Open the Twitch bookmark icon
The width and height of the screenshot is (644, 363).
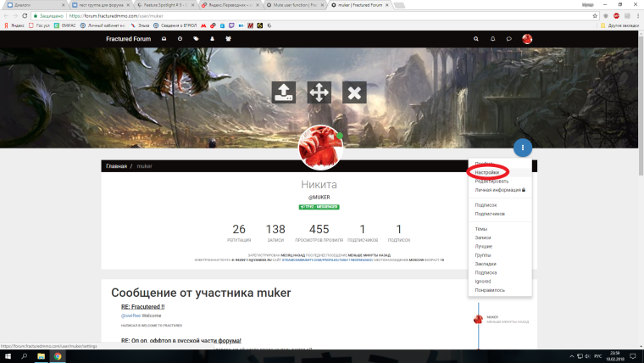231,25
